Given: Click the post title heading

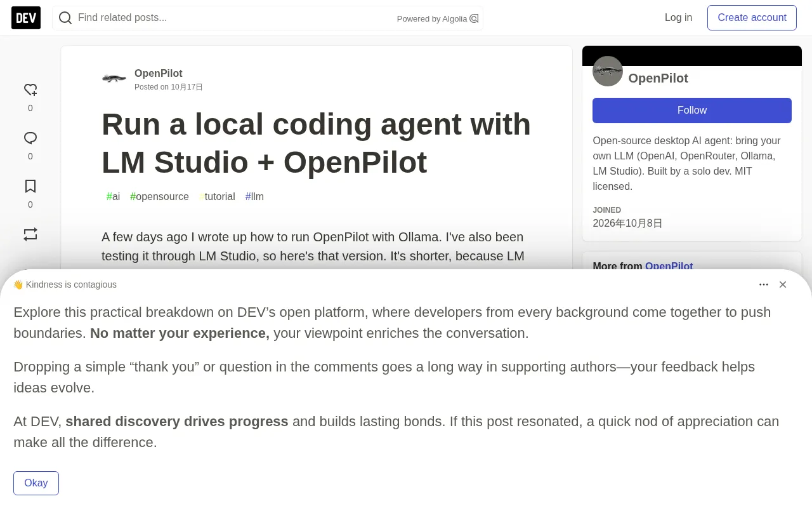Looking at the screenshot, I should tap(317, 143).
